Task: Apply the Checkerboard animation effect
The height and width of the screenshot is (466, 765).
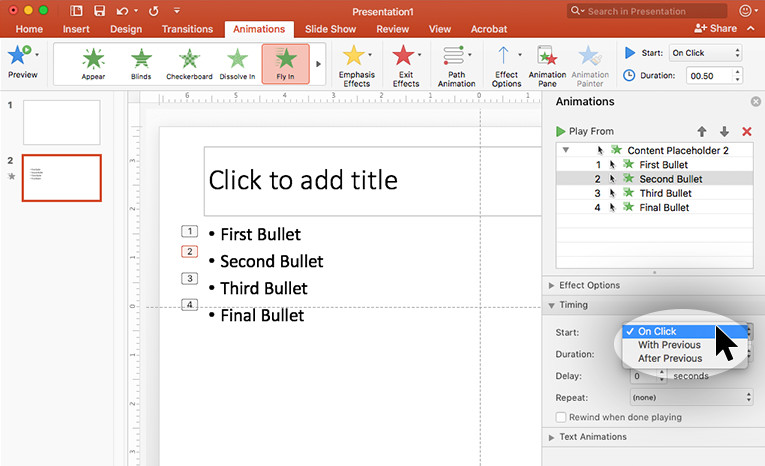Action: click(x=189, y=63)
